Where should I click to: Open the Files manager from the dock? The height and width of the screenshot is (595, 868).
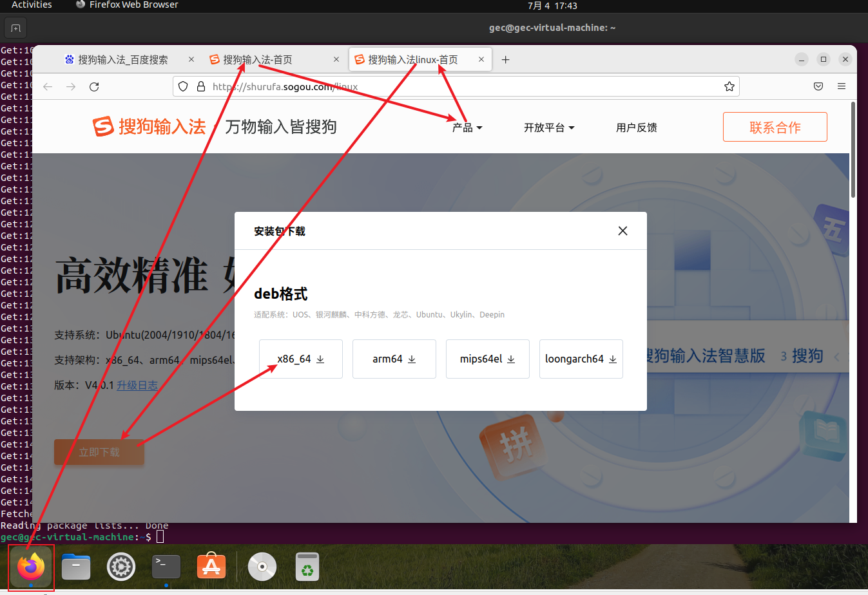(x=76, y=567)
